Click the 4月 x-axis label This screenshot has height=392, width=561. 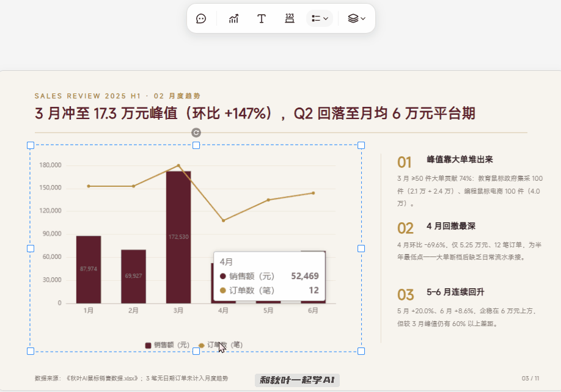[x=223, y=311]
